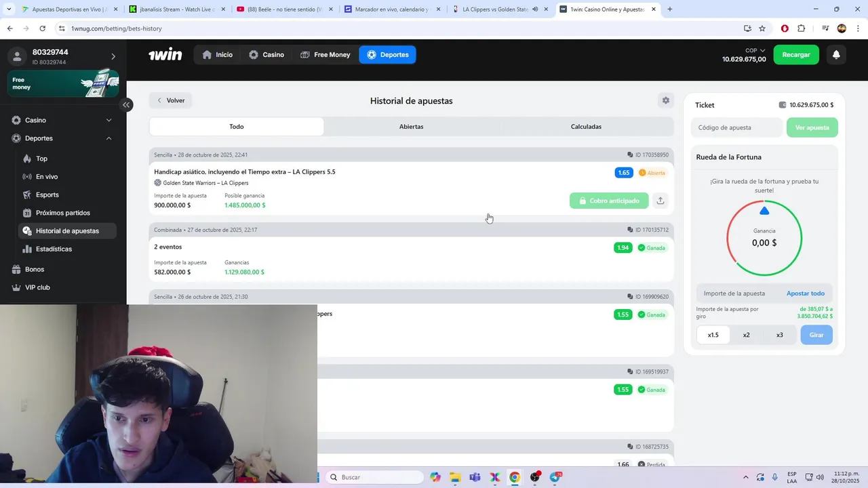Bookmark this page with the star icon

point(762,28)
